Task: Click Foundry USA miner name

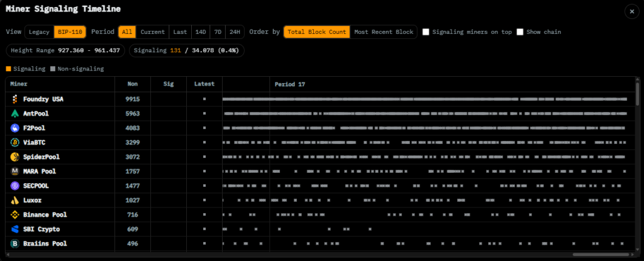Action: point(43,99)
